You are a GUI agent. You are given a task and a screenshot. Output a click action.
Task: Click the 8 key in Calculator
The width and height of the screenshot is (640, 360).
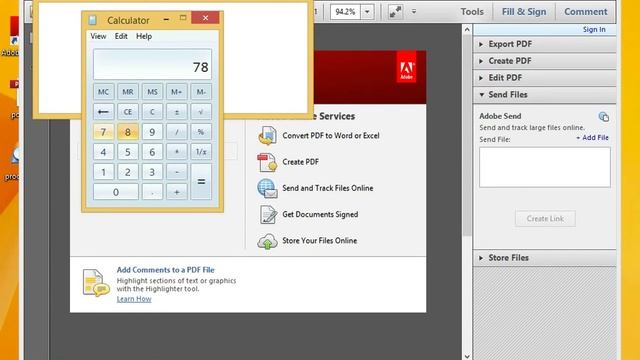(128, 132)
